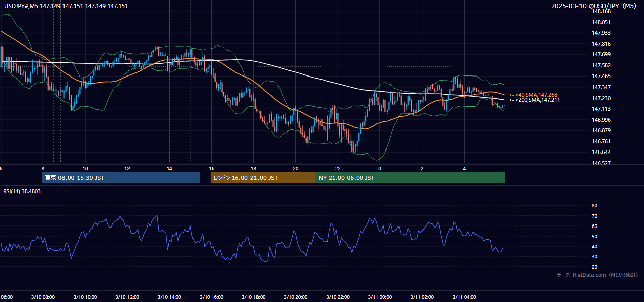
Task: Click the 3/11 00:00 bottom time label
Action: point(380,297)
